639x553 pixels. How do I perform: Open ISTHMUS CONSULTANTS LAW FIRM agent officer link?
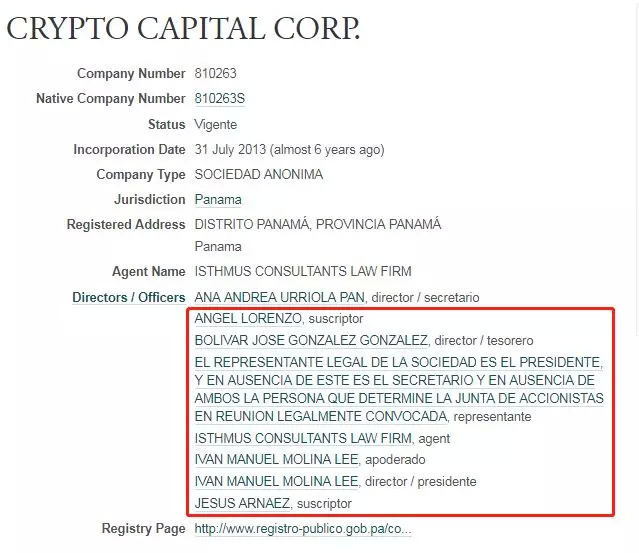coord(303,438)
